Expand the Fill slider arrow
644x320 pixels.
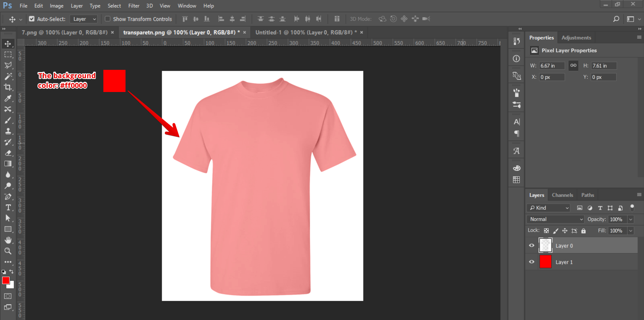(631, 231)
